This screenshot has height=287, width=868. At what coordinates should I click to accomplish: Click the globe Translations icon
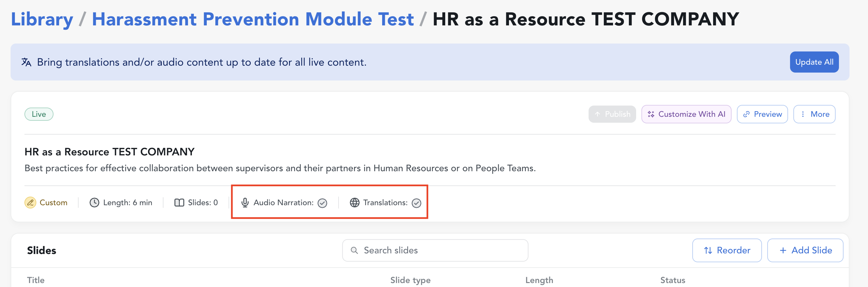(x=354, y=203)
